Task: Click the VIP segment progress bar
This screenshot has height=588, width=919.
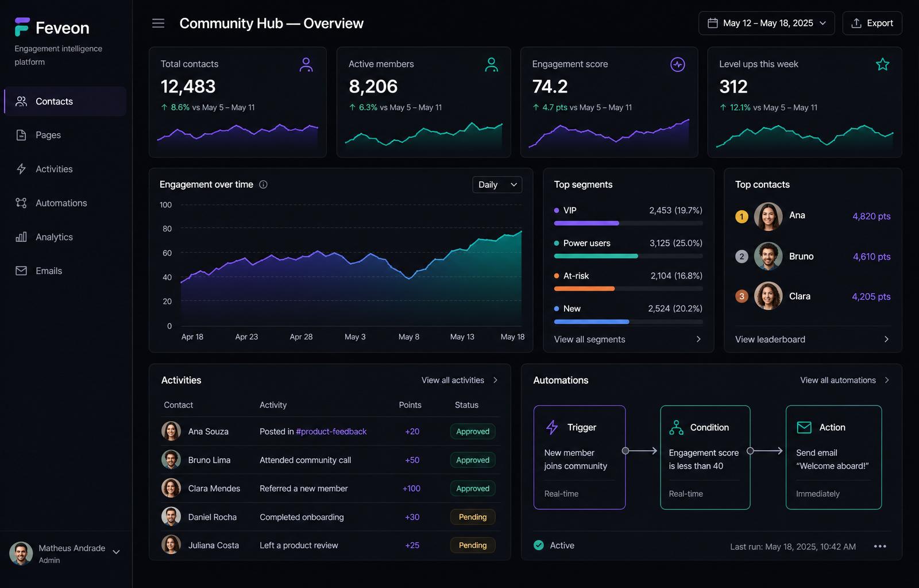Action: click(x=628, y=223)
